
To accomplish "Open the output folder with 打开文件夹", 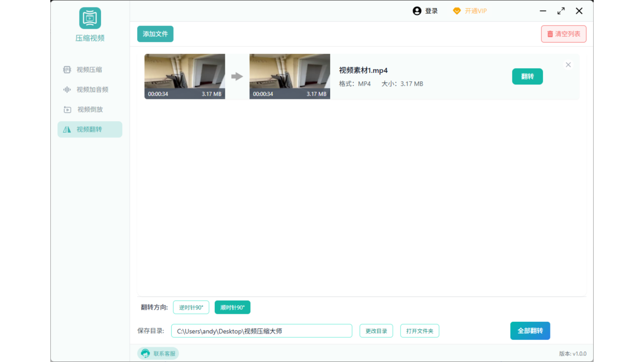I will [420, 330].
